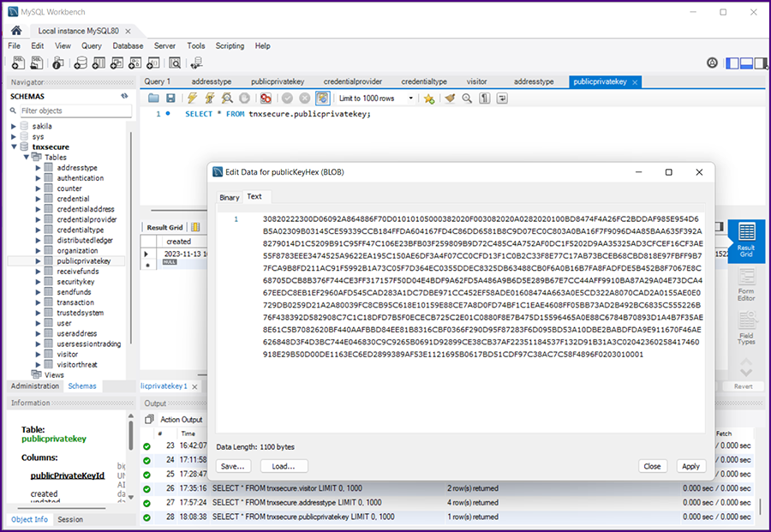
Task: Open find panel with magnifier icon
Action: coord(467,99)
